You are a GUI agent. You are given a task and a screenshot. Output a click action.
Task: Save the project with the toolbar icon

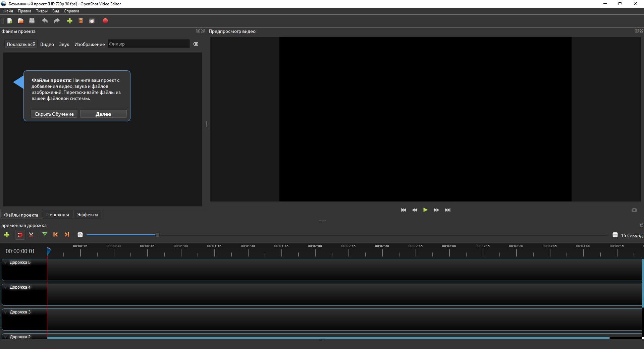click(x=32, y=21)
